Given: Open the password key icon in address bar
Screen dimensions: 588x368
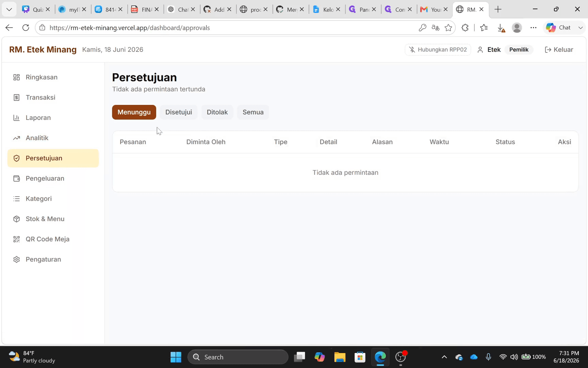Looking at the screenshot, I should pos(422,28).
